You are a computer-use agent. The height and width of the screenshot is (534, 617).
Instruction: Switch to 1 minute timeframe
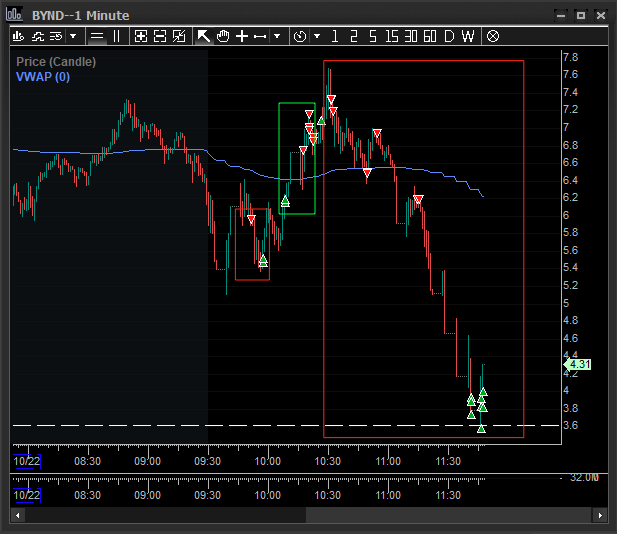click(334, 37)
